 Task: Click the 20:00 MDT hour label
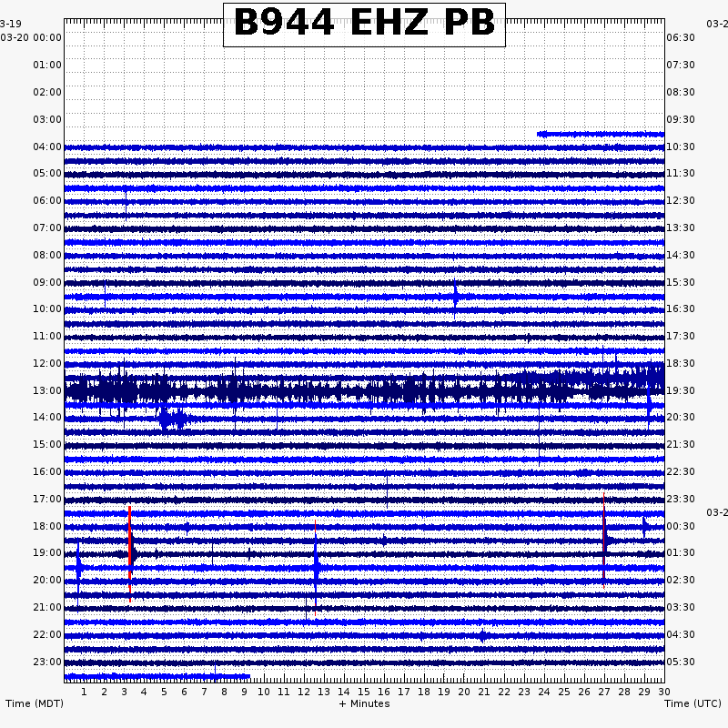click(47, 580)
